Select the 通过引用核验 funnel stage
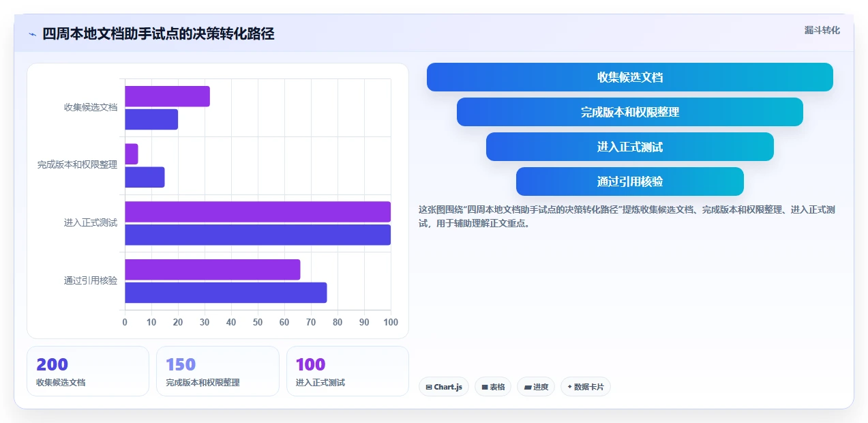This screenshot has height=423, width=868. [630, 181]
